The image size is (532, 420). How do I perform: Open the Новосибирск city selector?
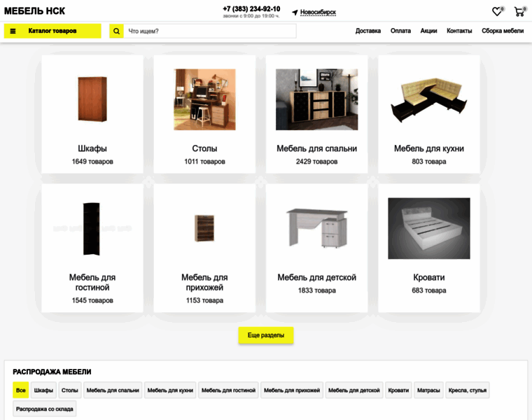click(318, 12)
